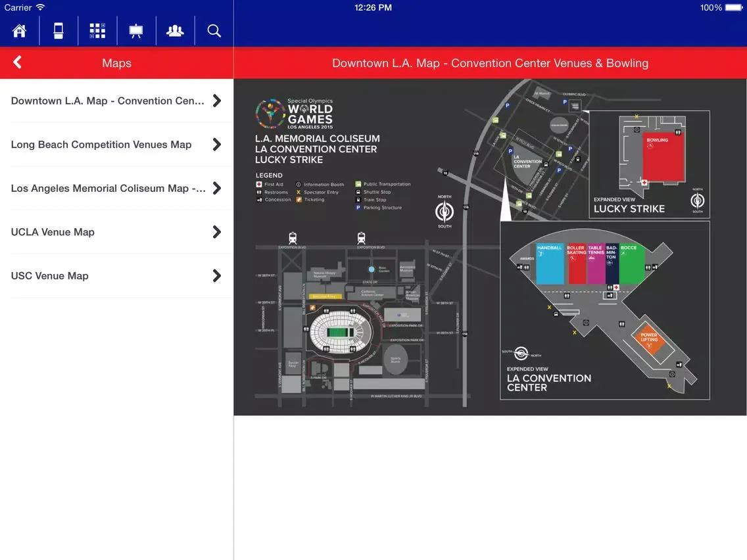Screen dimensions: 747x560
Task: Tap right train stop icon on Exposition Blvd
Action: (362, 238)
